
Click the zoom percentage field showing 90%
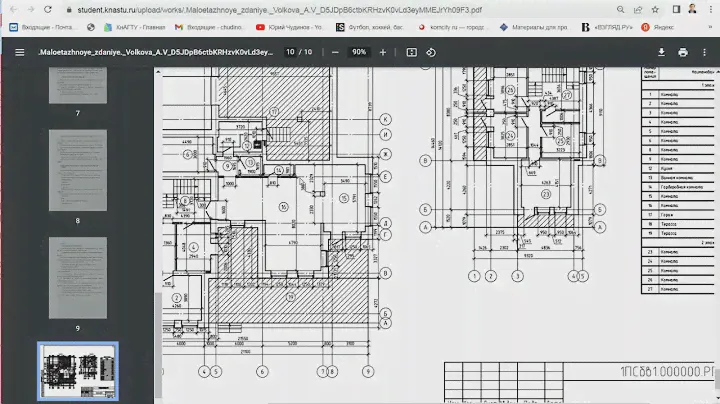click(x=358, y=52)
